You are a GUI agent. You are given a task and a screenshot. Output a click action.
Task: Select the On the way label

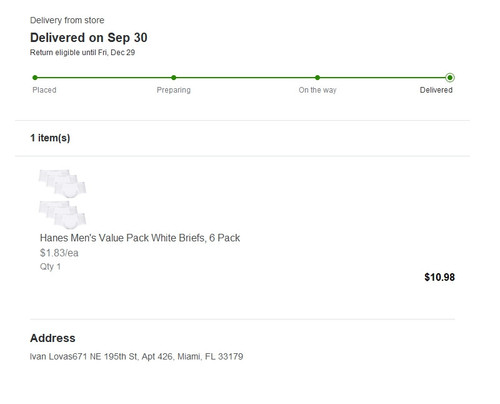click(317, 90)
